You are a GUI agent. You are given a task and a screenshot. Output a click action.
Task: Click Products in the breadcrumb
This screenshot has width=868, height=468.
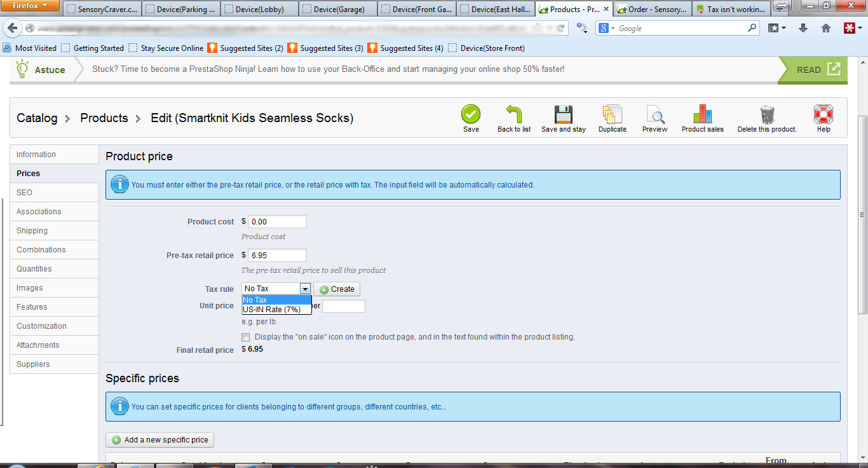pyautogui.click(x=104, y=118)
